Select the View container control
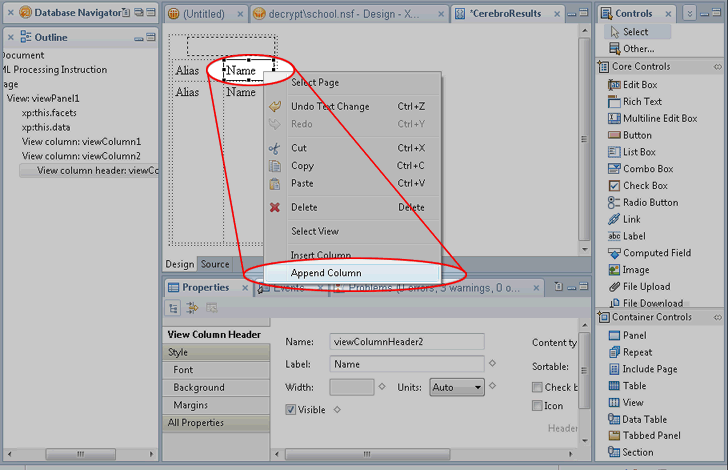The height and width of the screenshot is (470, 728). pyautogui.click(x=625, y=403)
